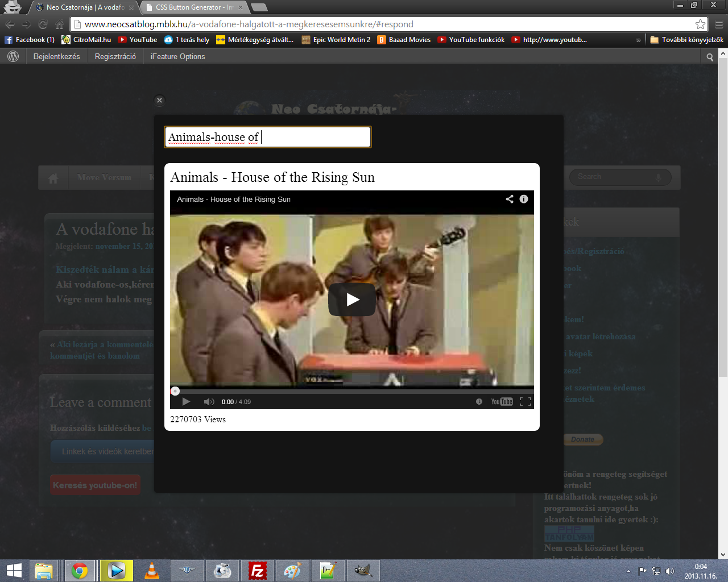Open Baaad Movies bookmark
728x582 pixels.
[x=404, y=40]
